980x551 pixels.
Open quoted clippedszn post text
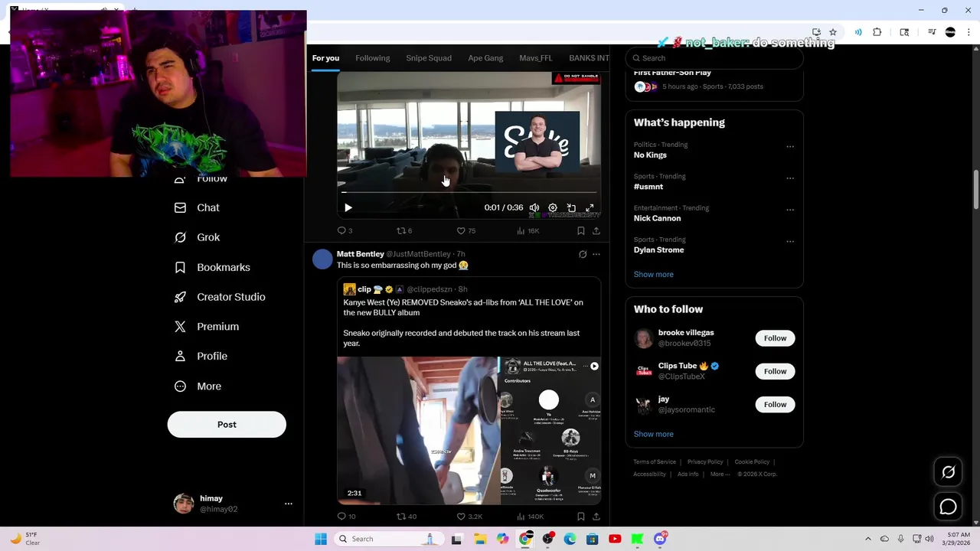coord(463,323)
